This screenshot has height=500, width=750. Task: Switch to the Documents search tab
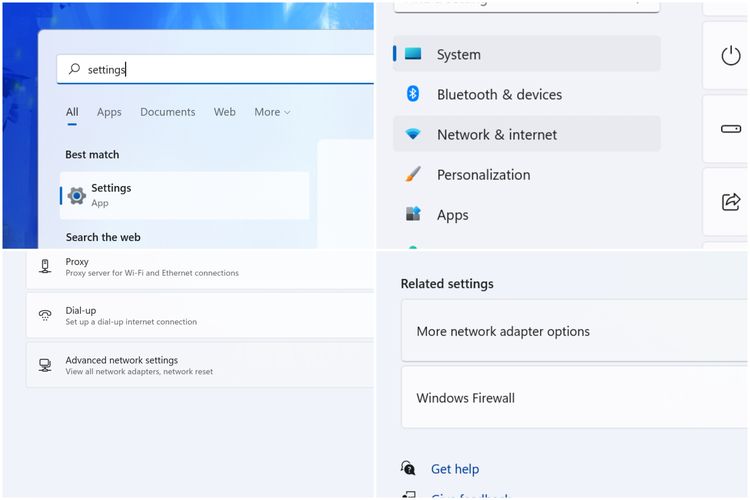tap(167, 112)
